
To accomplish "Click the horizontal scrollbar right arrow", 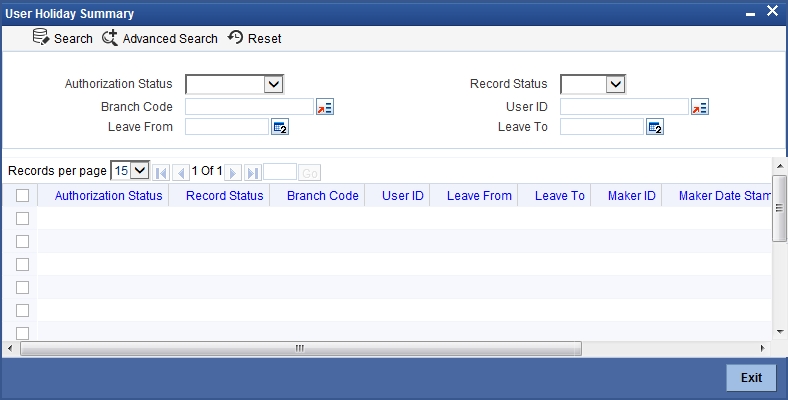I will [763, 348].
